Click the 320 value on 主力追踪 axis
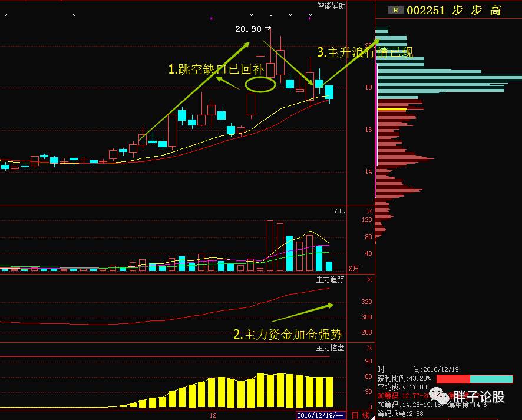Screen dimensions: 522x420 (x=366, y=302)
